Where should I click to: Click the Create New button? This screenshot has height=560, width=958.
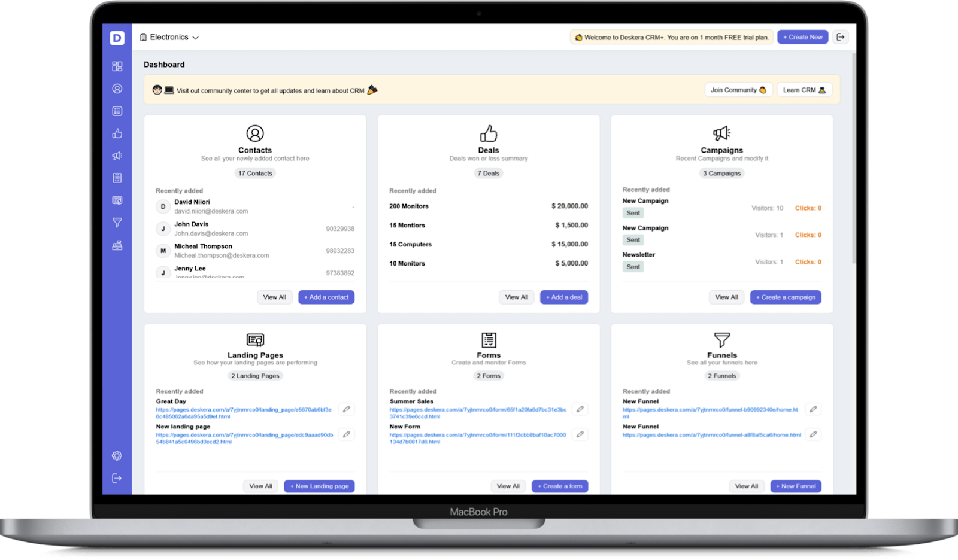coord(803,37)
